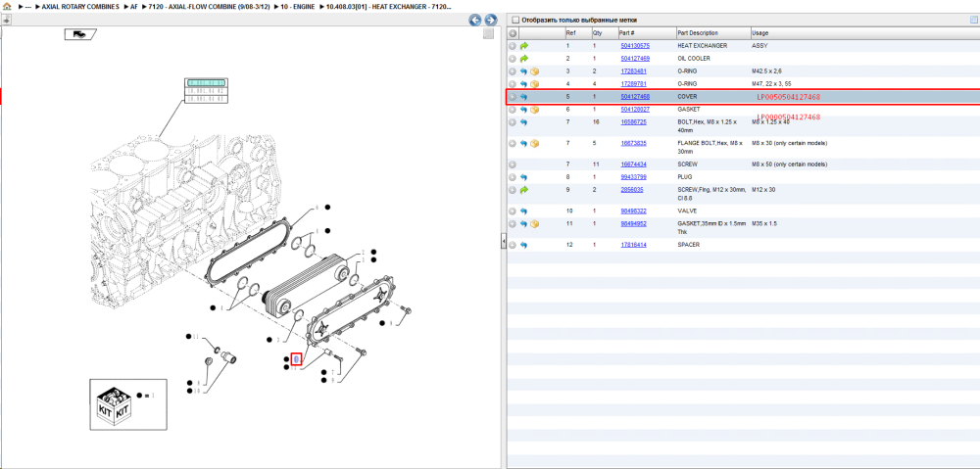The height and width of the screenshot is (469, 980).
Task: Open part number 504127468 link
Action: coord(634,97)
